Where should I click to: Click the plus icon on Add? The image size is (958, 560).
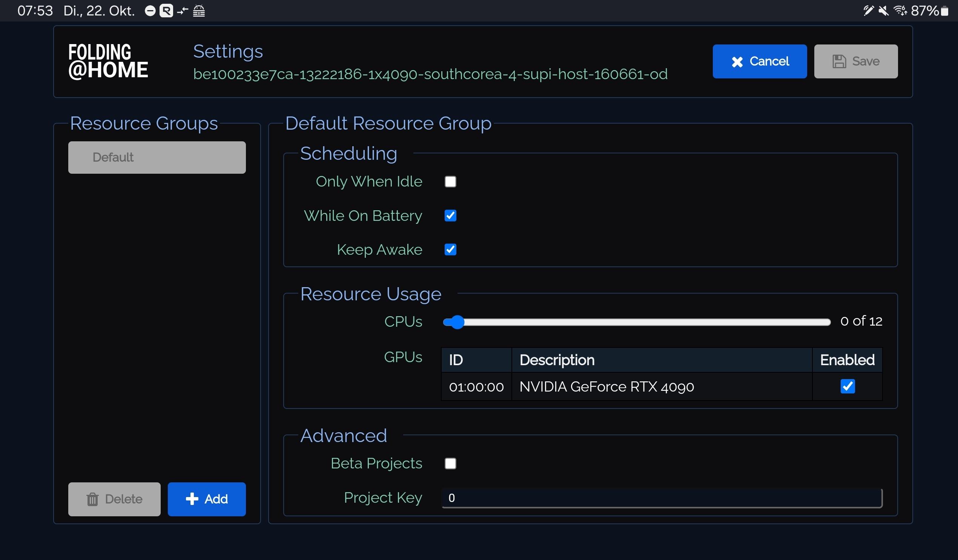pos(192,499)
